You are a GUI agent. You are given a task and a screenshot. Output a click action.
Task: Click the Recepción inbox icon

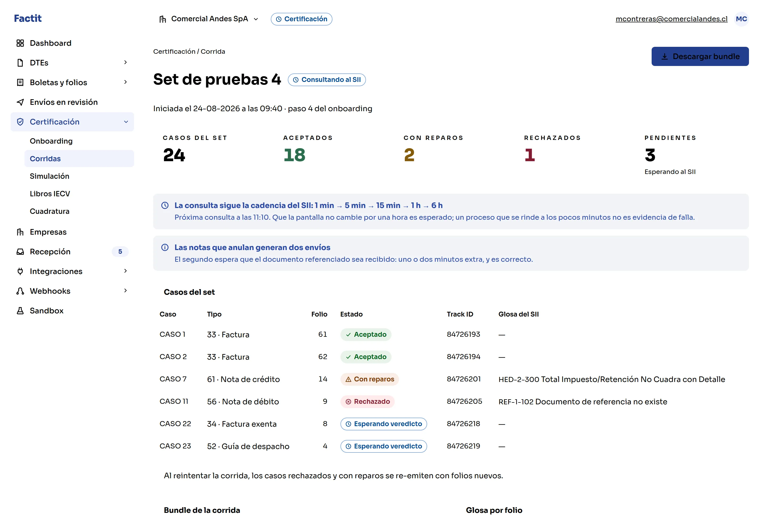point(20,252)
